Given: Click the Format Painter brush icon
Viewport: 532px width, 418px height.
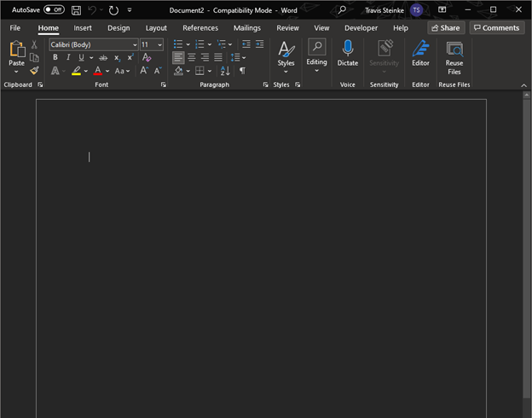Looking at the screenshot, I should (34, 71).
